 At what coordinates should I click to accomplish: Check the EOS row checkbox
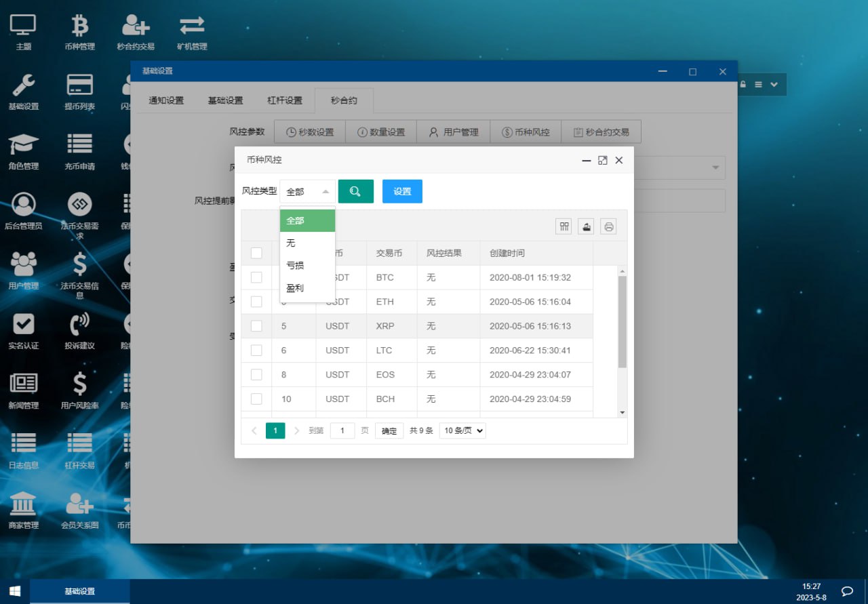point(256,374)
